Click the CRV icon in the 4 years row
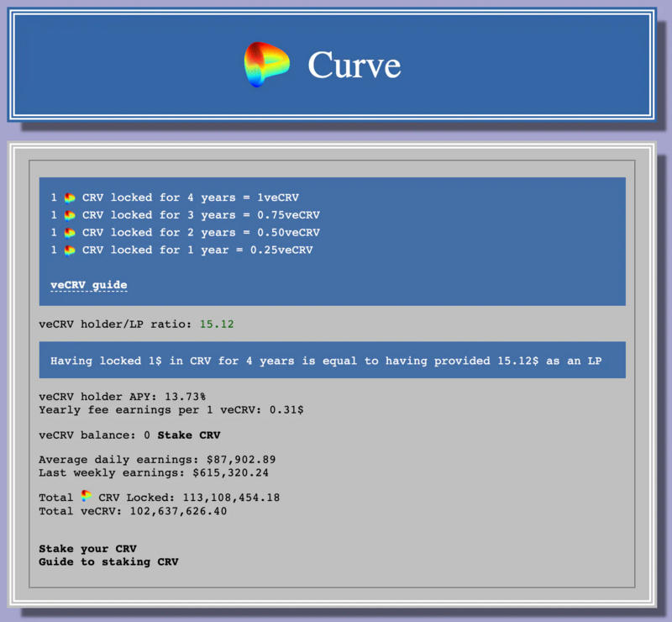The width and height of the screenshot is (672, 622). [70, 198]
